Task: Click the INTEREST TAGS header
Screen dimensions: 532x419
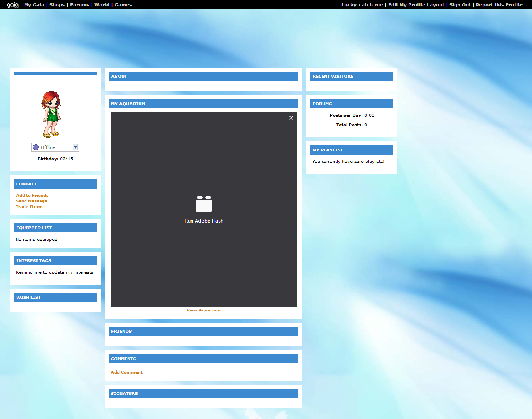Action: [x=55, y=260]
